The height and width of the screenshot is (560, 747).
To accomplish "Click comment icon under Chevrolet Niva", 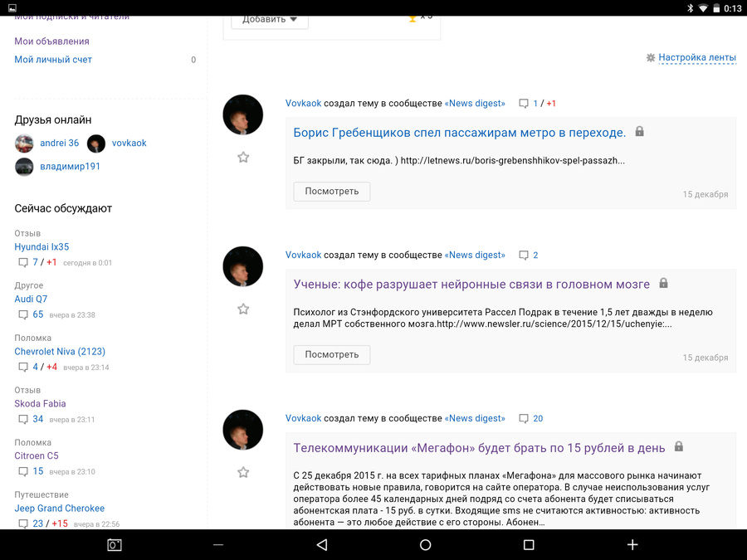I will point(23,368).
